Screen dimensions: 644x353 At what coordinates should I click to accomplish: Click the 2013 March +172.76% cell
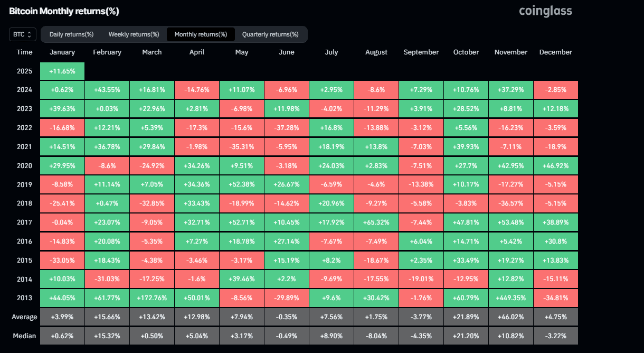(151, 298)
